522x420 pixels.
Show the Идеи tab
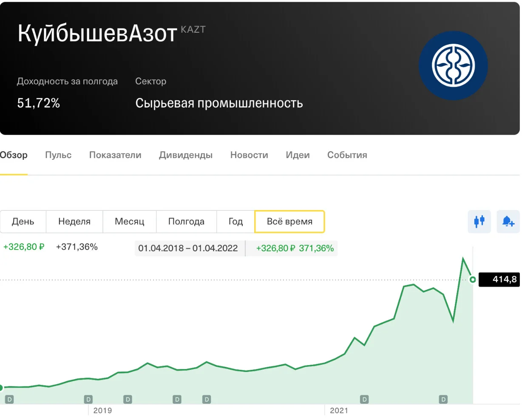tap(298, 155)
